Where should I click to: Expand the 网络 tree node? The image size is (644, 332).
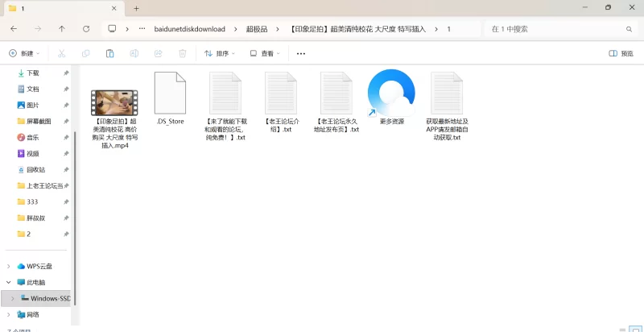(x=9, y=315)
